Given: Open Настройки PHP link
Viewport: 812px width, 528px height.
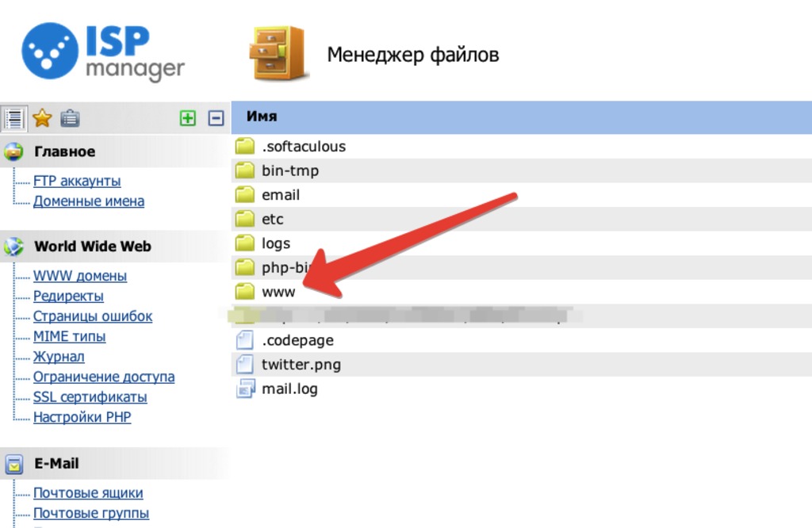Looking at the screenshot, I should click(x=82, y=417).
